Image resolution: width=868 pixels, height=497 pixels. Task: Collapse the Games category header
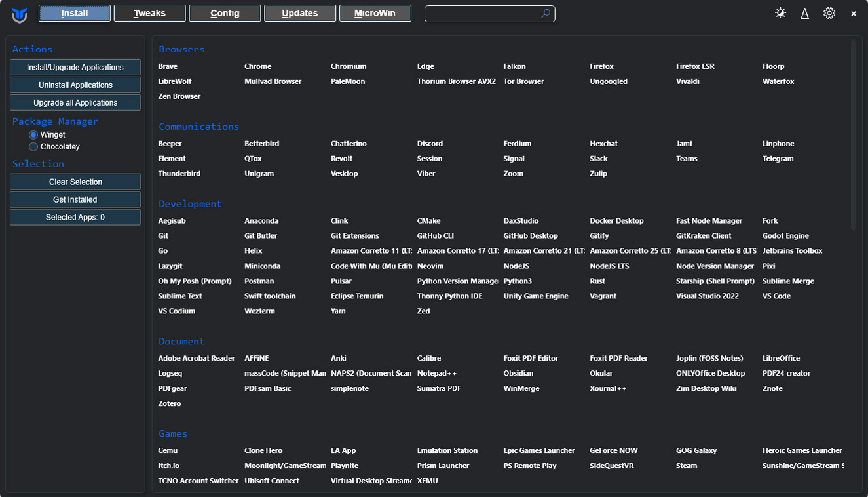[x=173, y=434]
